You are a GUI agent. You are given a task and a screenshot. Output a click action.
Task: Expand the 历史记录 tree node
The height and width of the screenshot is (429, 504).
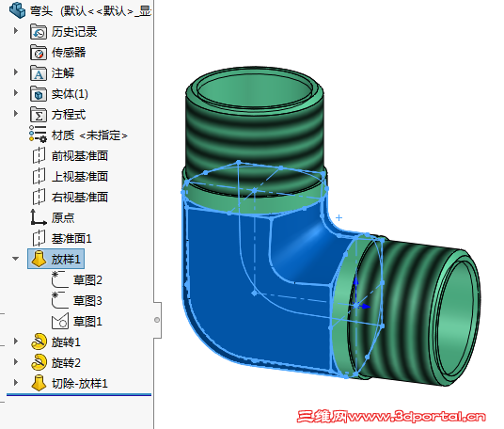click(x=16, y=31)
